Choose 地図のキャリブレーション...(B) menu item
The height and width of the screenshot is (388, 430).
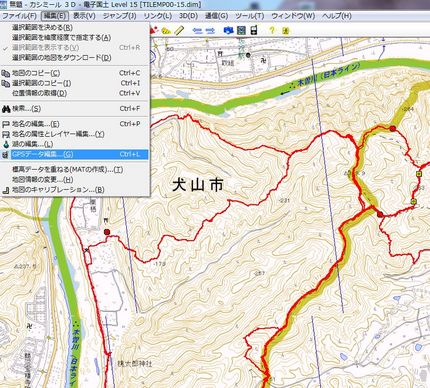[75, 190]
